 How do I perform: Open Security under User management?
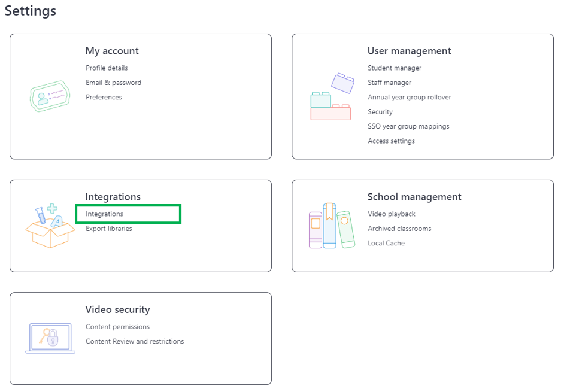pyautogui.click(x=380, y=112)
